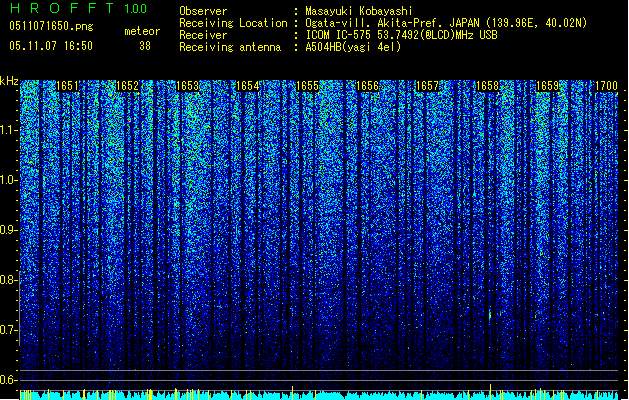The height and width of the screenshot is (400, 629).
Task: Click the 1652 time marker
Action: (x=127, y=86)
